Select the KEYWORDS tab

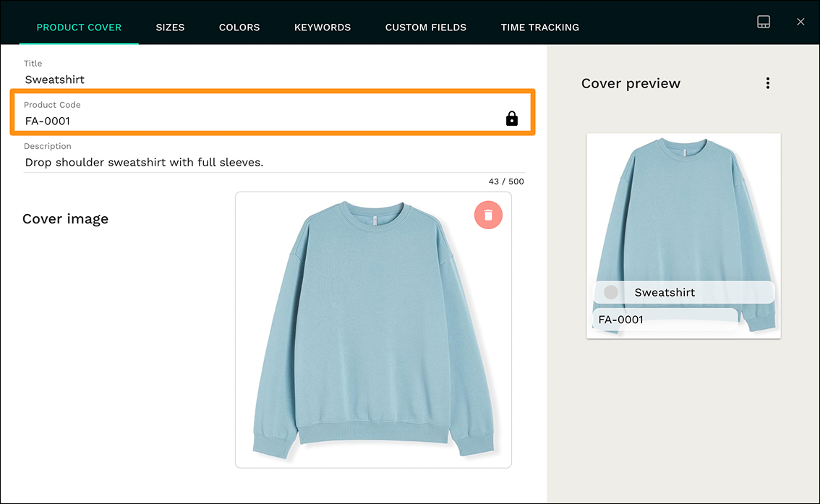tap(323, 27)
